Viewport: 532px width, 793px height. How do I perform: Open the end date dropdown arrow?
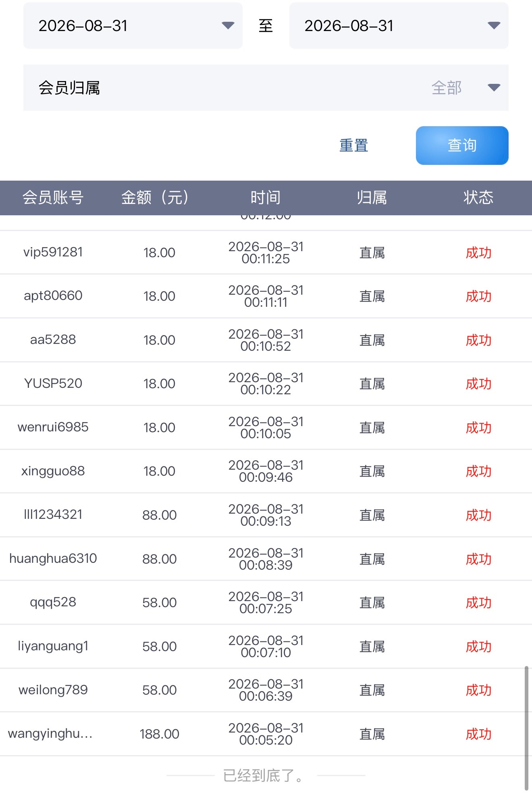pyautogui.click(x=494, y=26)
